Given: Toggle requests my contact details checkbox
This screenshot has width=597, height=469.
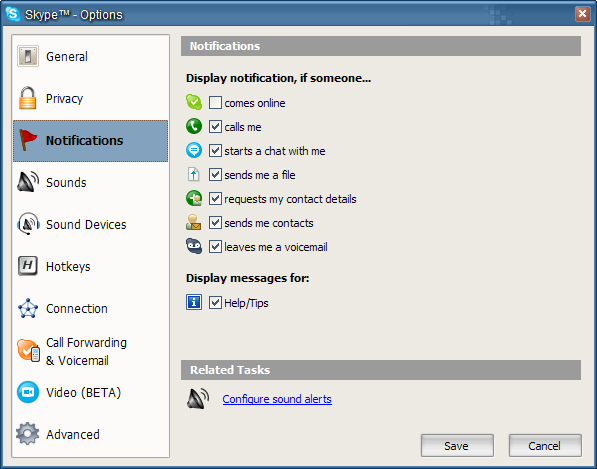Looking at the screenshot, I should coord(215,198).
